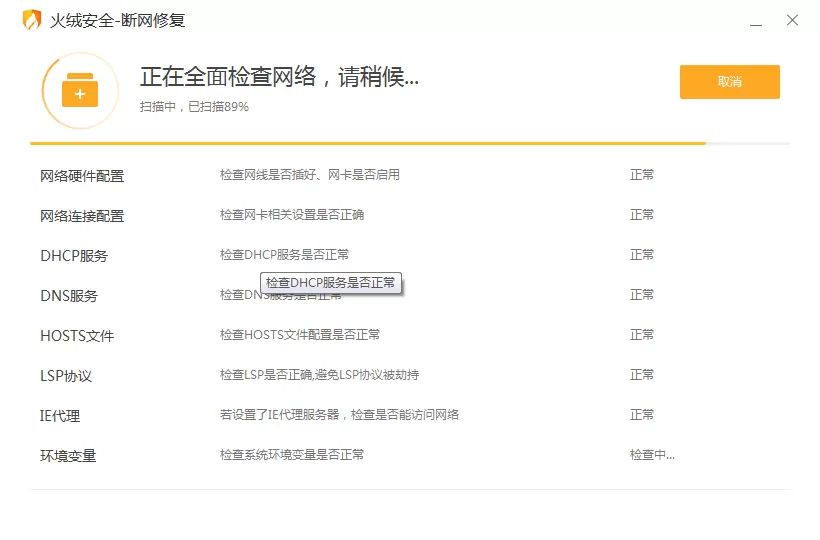Select the 网络连接配置 row title
Screen dimensions: 820x540
[x=82, y=216]
